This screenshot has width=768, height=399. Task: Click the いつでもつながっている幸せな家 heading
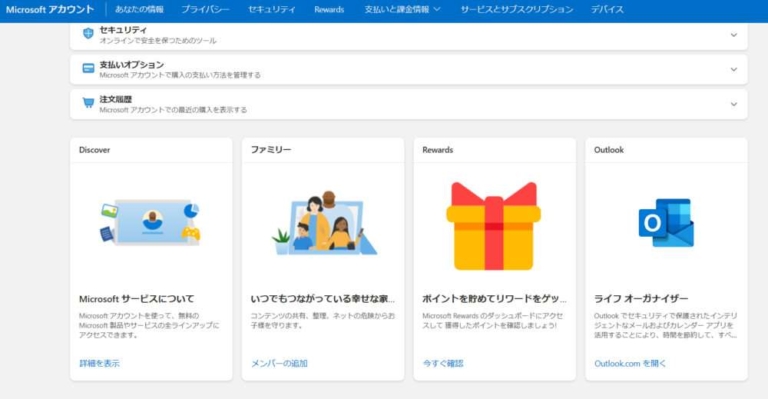323,299
